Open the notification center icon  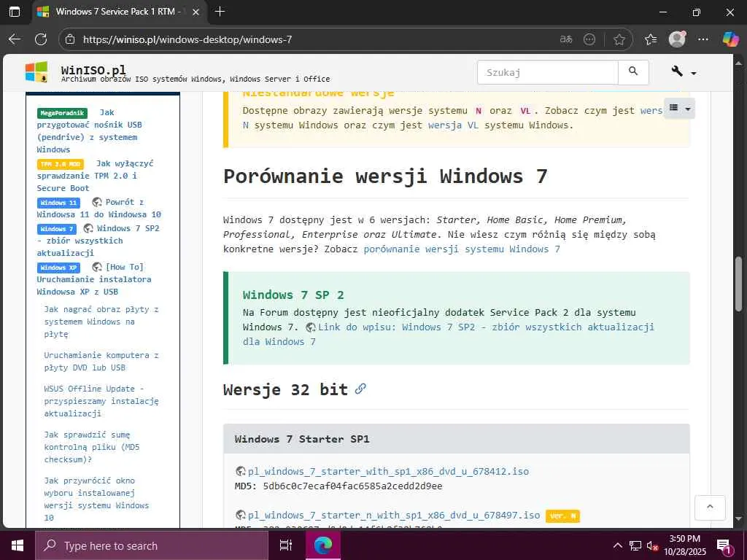(x=724, y=546)
